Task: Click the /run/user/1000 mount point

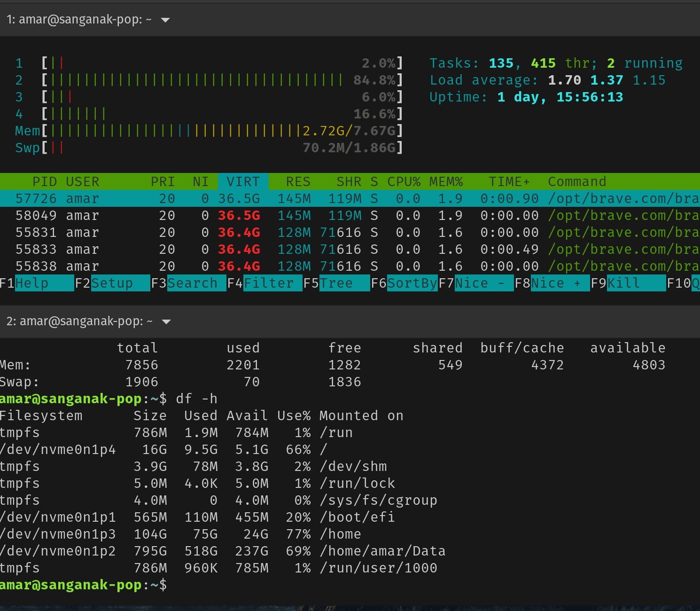Action: tap(378, 568)
